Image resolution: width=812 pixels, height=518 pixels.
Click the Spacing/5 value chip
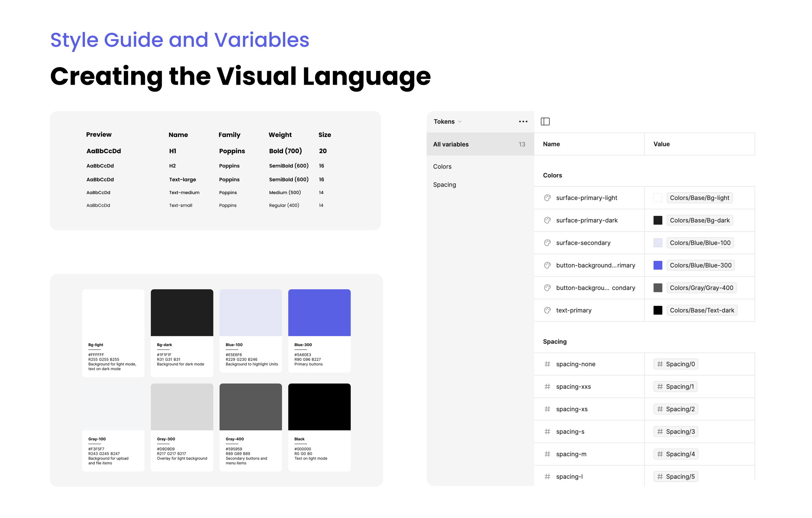[676, 476]
